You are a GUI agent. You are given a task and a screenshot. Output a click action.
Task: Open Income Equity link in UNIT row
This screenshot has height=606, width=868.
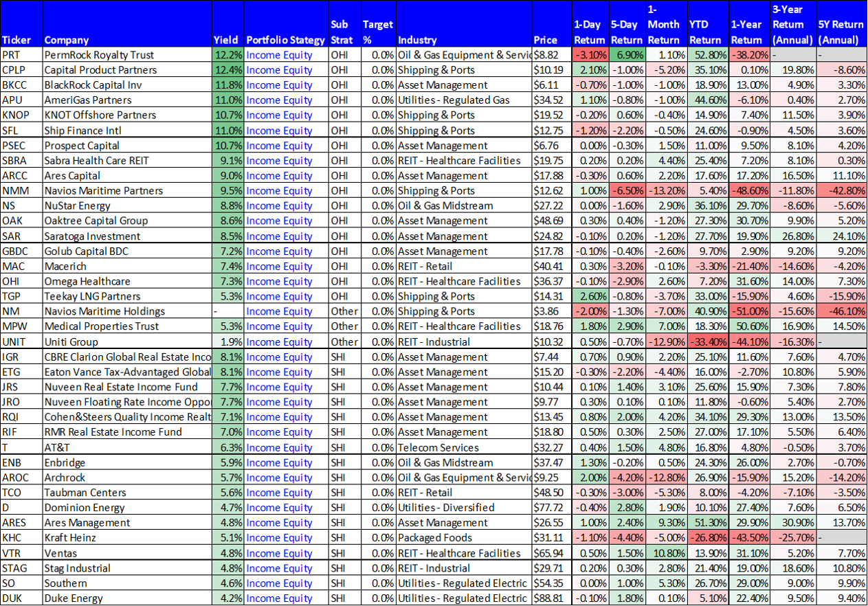279,342
